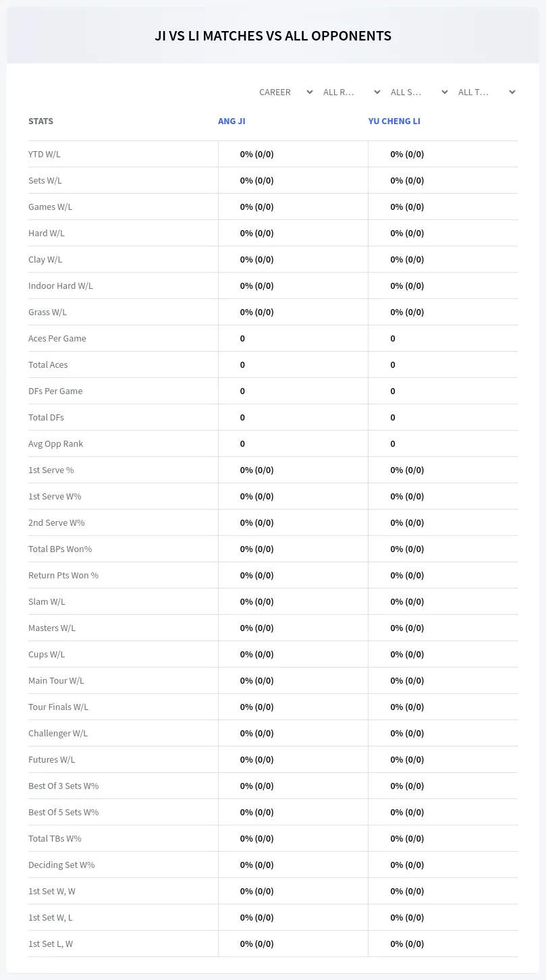The height and width of the screenshot is (980, 546).
Task: Click Yu Cheng Li's Avg Opp Rank value
Action: click(393, 443)
